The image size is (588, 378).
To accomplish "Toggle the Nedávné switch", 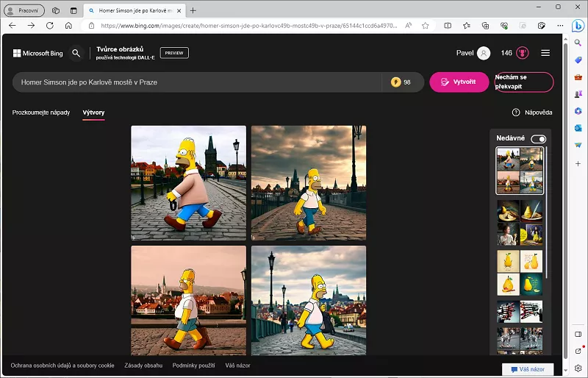I will [x=539, y=139].
